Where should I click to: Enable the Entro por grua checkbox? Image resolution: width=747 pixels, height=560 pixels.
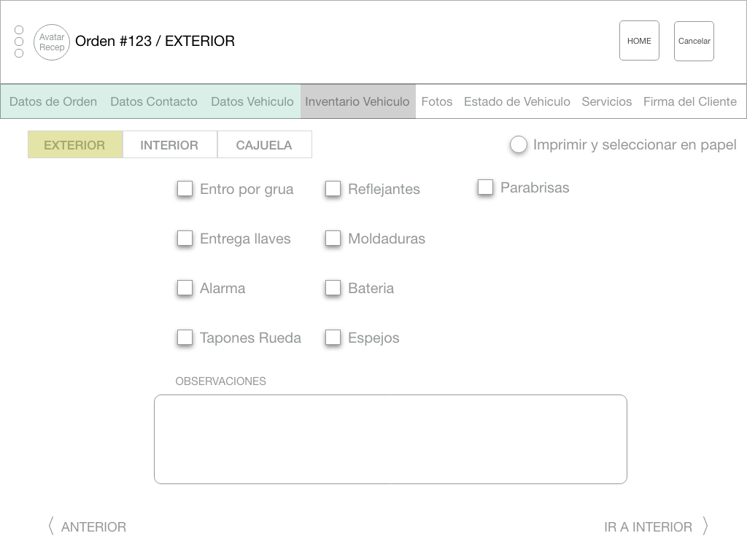(x=185, y=189)
